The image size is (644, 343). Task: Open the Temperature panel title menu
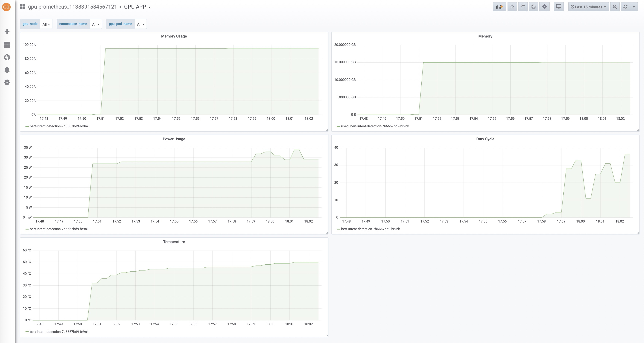pos(174,242)
